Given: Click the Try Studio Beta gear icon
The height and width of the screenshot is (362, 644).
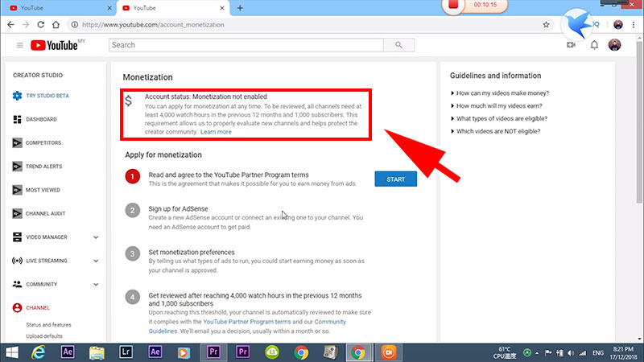Looking at the screenshot, I should [x=17, y=96].
